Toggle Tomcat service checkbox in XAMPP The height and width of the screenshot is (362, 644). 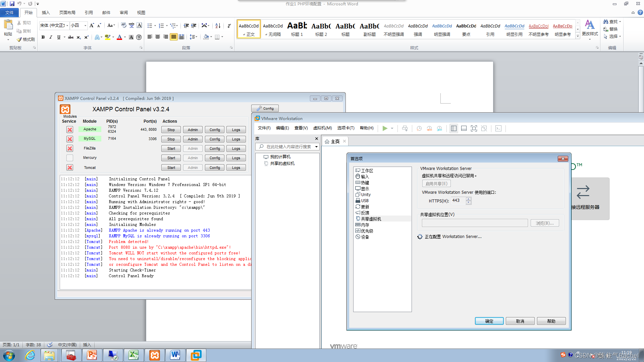(70, 168)
